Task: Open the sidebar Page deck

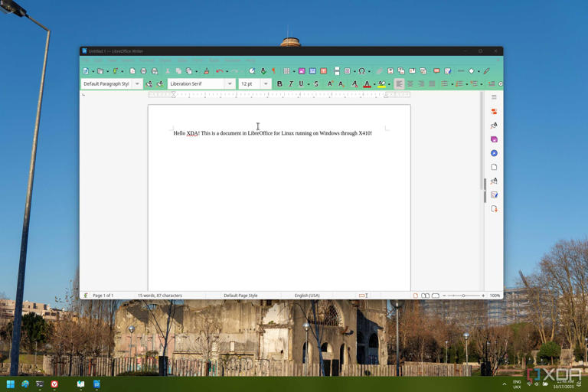Action: [494, 167]
